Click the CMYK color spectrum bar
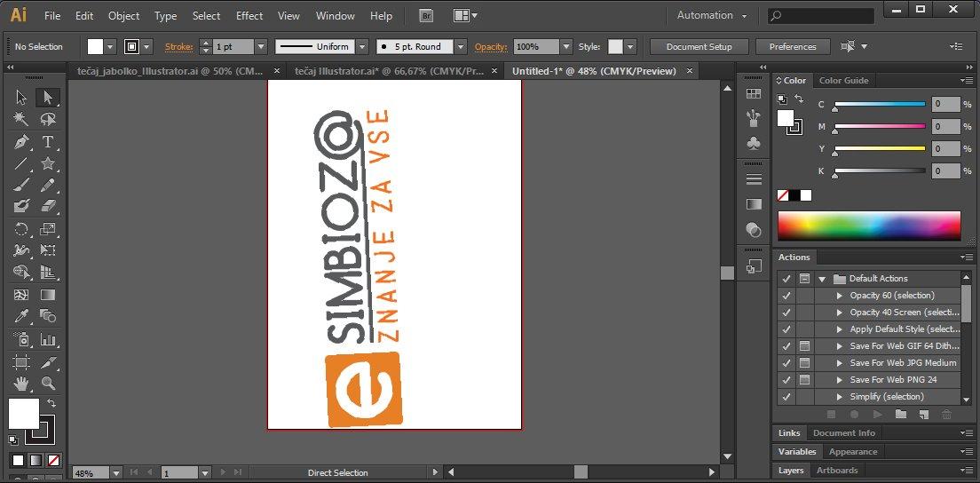 (869, 226)
